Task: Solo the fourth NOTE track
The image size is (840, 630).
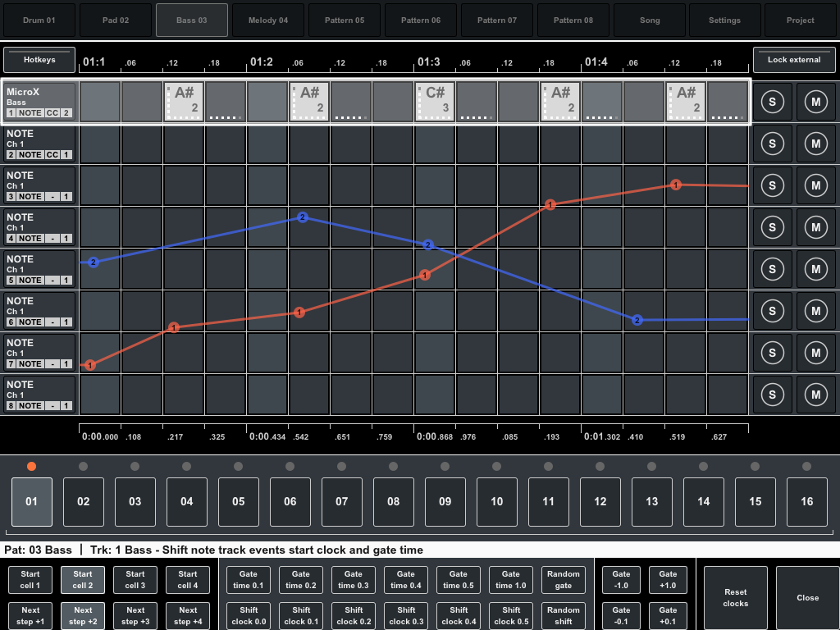Action: (x=773, y=269)
